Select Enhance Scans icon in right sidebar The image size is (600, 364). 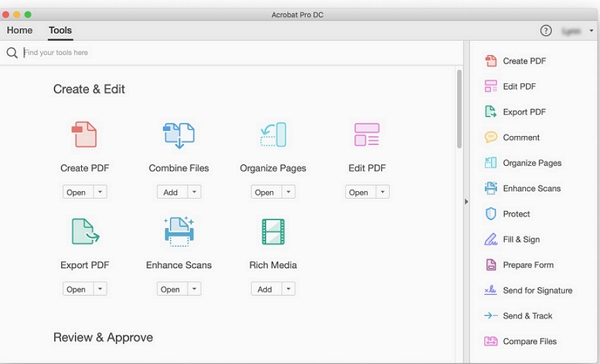[x=491, y=188]
